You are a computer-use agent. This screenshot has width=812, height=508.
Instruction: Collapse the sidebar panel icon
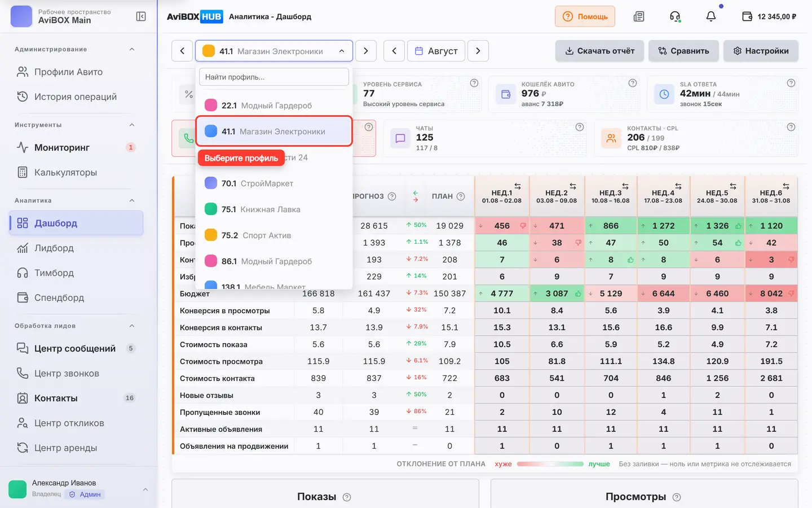pos(141,16)
